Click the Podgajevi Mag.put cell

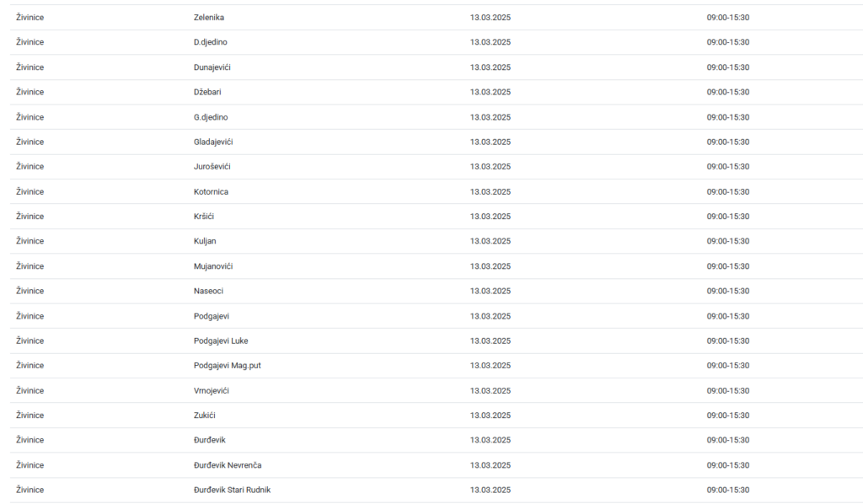tap(228, 365)
